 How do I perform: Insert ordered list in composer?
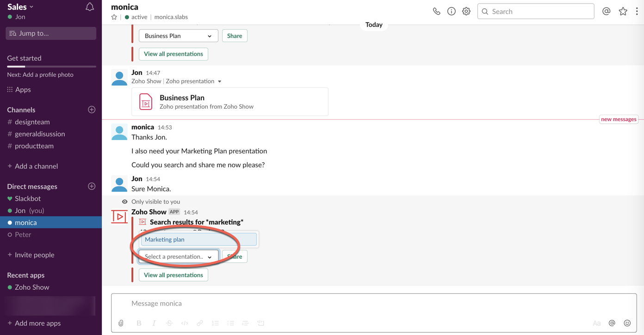pyautogui.click(x=215, y=323)
